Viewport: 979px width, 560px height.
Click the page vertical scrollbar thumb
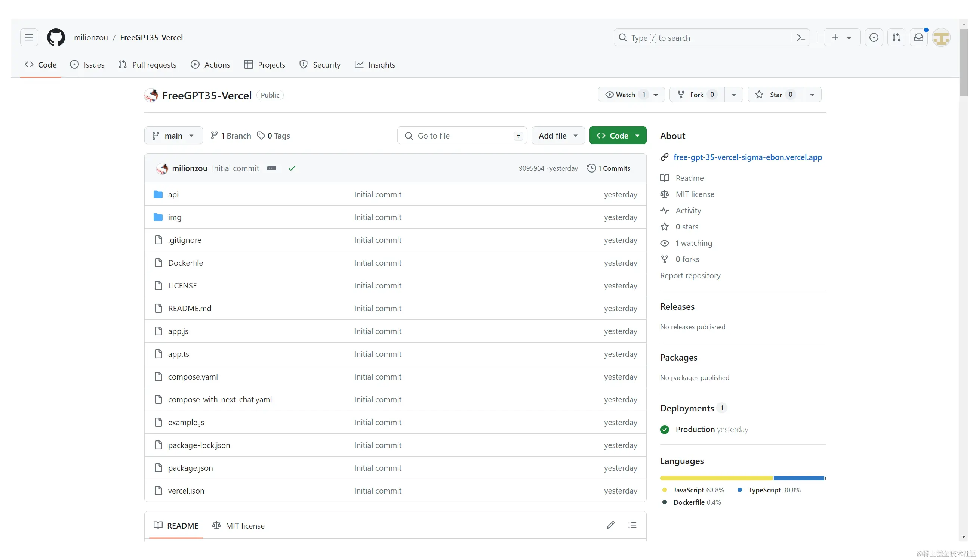pyautogui.click(x=963, y=62)
